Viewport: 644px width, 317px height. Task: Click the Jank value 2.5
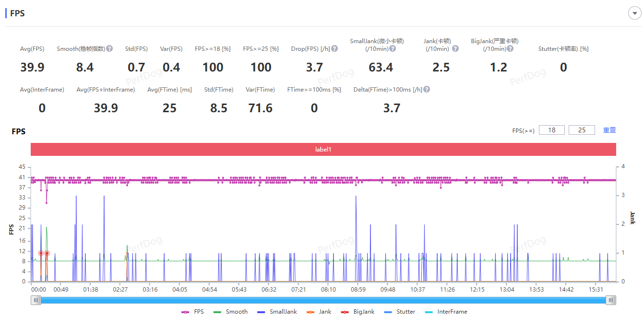tap(441, 67)
